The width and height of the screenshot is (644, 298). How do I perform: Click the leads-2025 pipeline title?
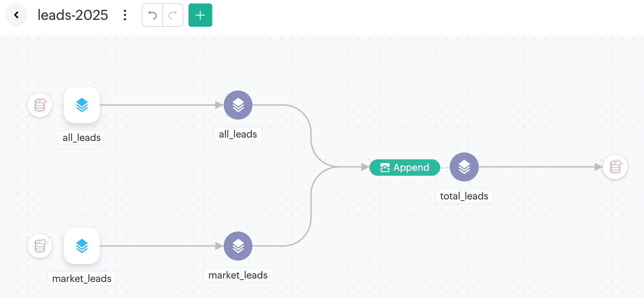click(x=73, y=15)
